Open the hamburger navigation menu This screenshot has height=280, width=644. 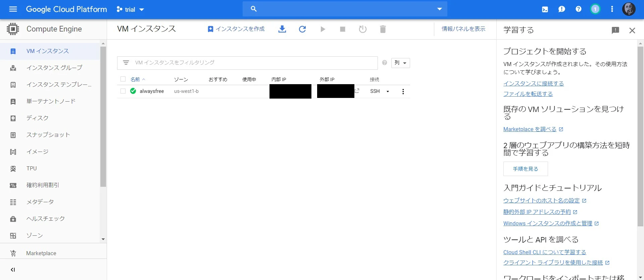click(x=13, y=9)
